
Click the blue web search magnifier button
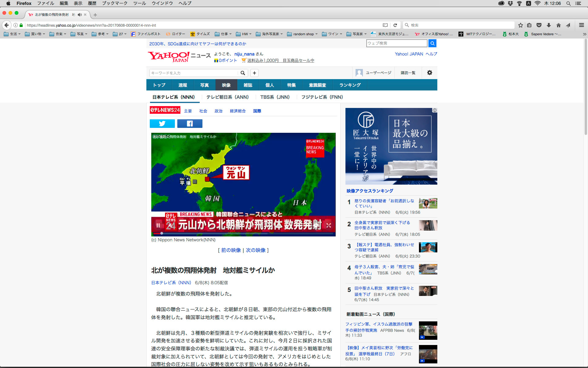[x=432, y=43]
